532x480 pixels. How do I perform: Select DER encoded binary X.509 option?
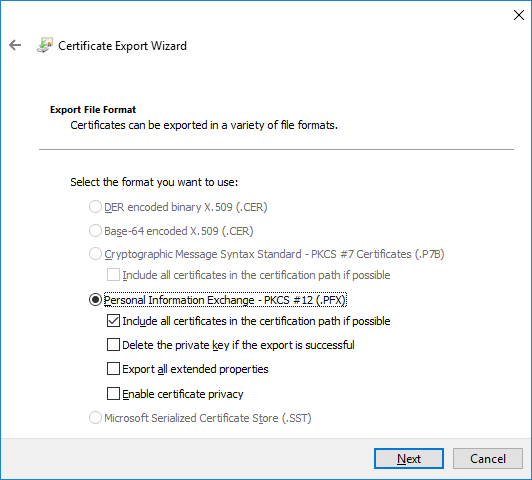click(x=95, y=207)
